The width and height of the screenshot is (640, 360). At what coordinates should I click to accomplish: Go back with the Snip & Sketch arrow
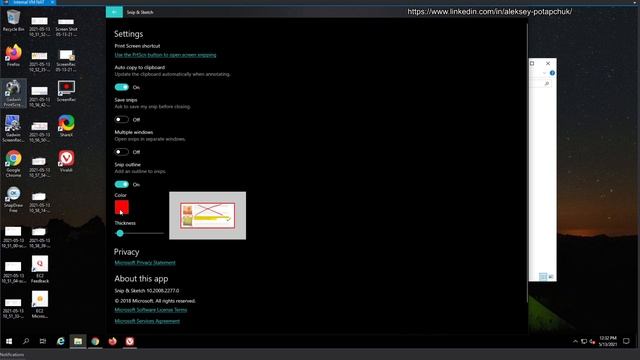click(x=114, y=12)
